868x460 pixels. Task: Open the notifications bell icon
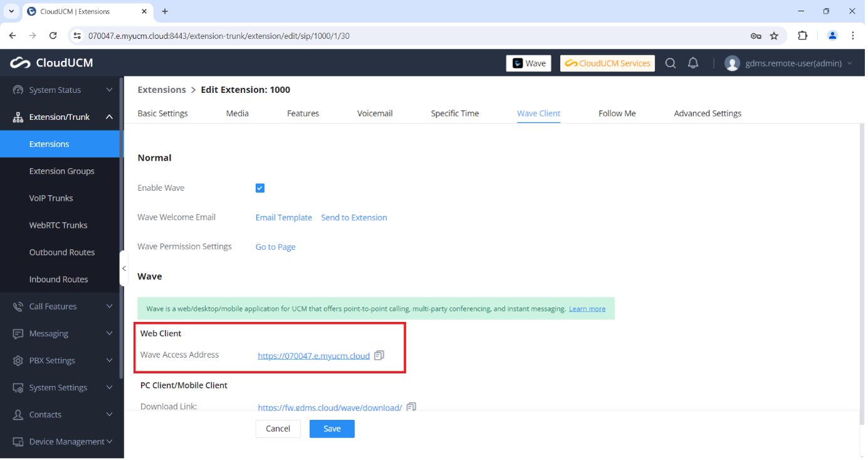tap(693, 63)
